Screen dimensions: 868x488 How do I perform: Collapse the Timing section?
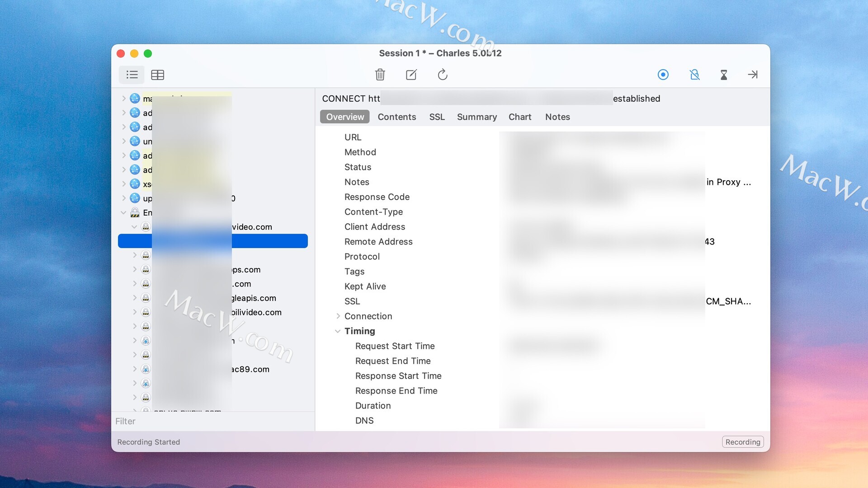[x=338, y=331]
